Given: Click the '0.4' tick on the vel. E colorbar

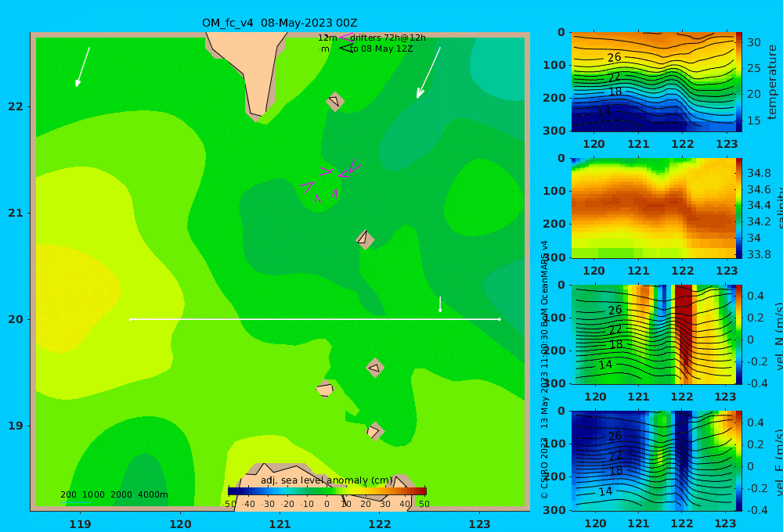Looking at the screenshot, I should tap(755, 422).
